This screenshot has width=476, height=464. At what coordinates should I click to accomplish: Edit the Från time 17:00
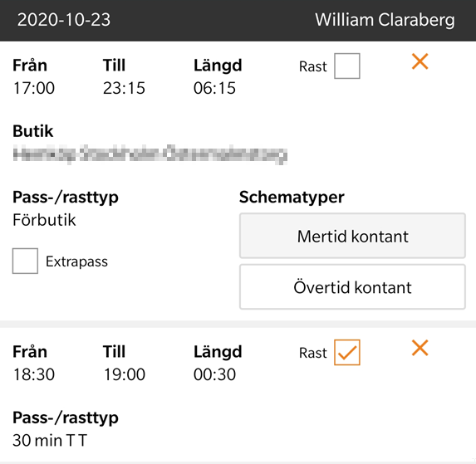coord(34,88)
